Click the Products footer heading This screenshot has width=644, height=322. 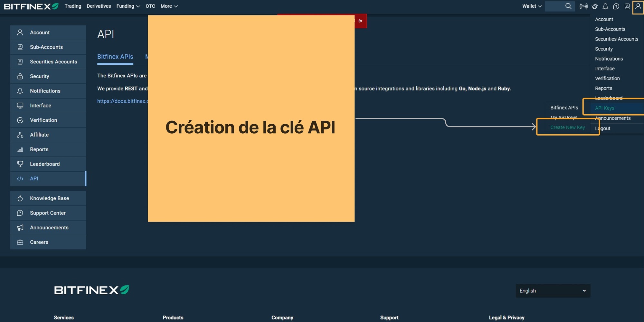point(173,317)
